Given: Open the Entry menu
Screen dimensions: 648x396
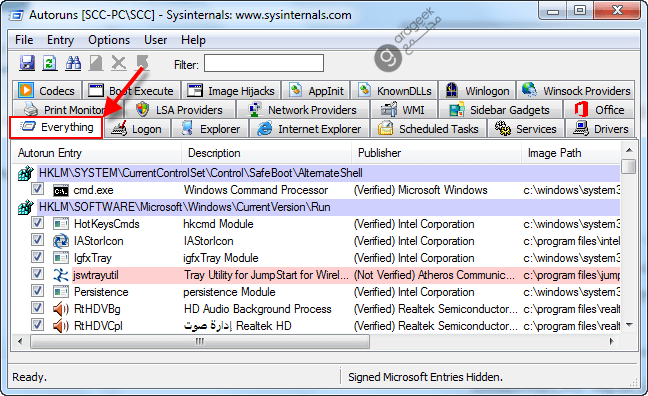Looking at the screenshot, I should tap(60, 40).
